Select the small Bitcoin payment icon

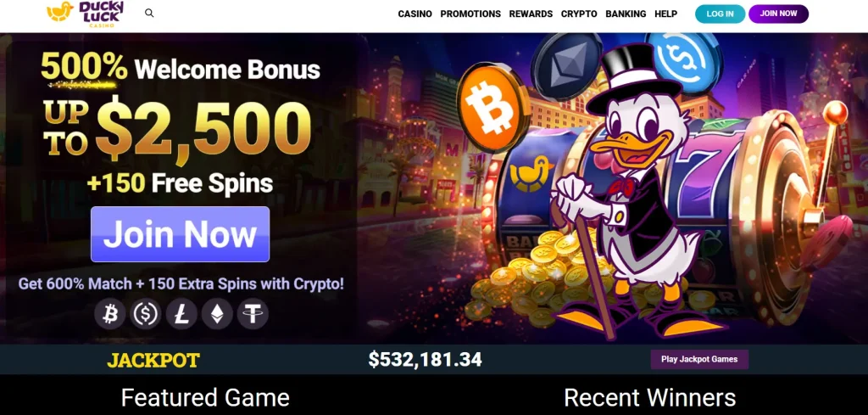[109, 315]
